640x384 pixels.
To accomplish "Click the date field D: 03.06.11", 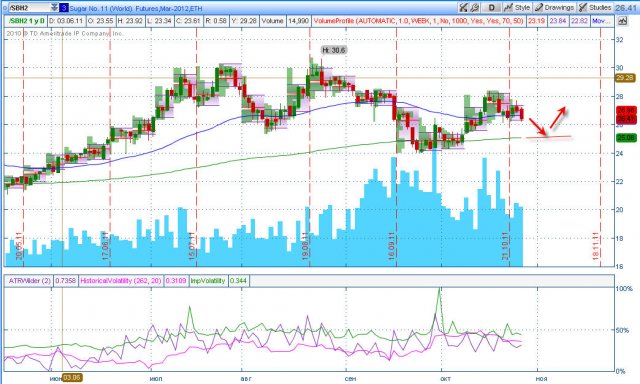I will click(x=67, y=21).
